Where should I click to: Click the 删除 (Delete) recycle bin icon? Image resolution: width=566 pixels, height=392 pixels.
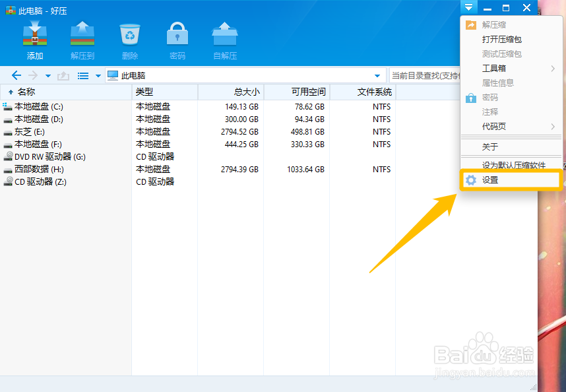(129, 34)
